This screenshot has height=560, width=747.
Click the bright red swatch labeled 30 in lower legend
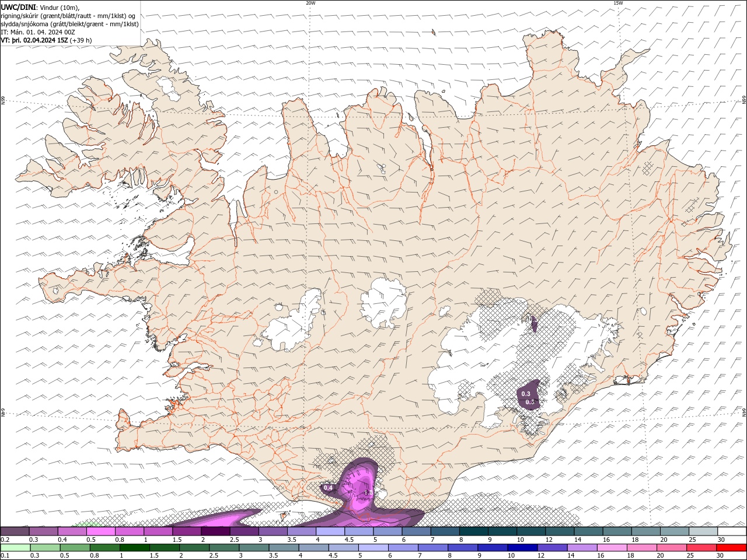coord(732,548)
